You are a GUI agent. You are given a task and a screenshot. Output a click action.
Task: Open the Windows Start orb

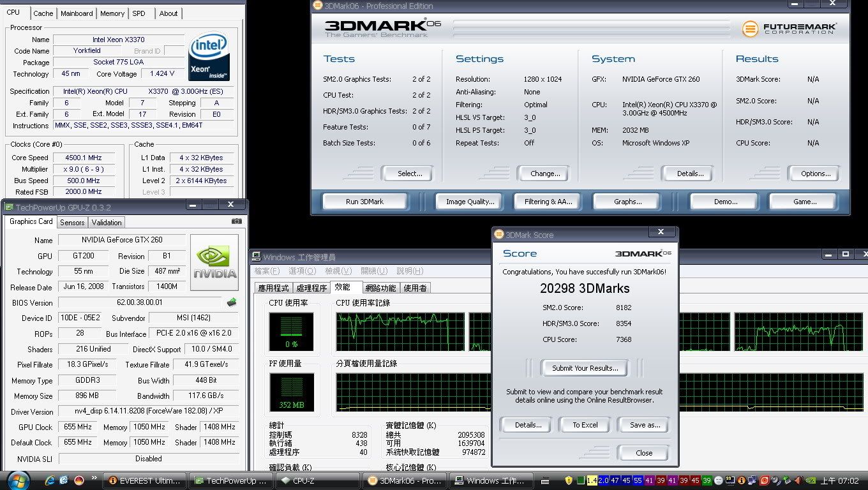point(17,479)
